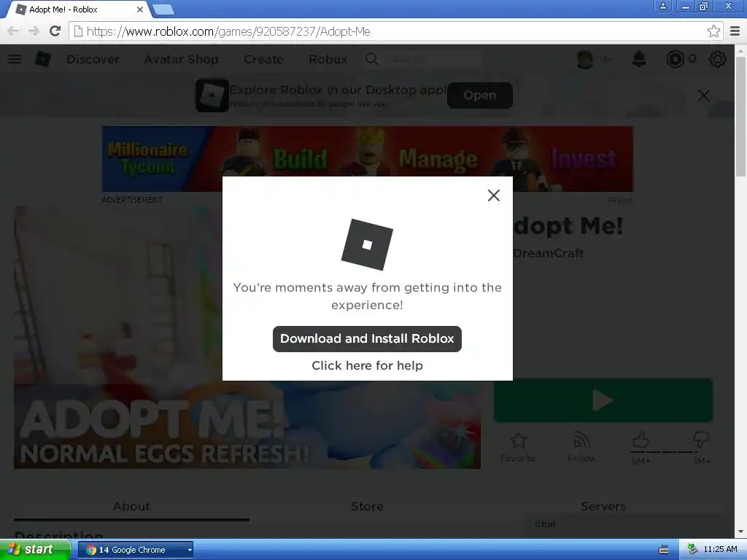Open the Create page
The width and height of the screenshot is (747, 560).
tap(263, 59)
